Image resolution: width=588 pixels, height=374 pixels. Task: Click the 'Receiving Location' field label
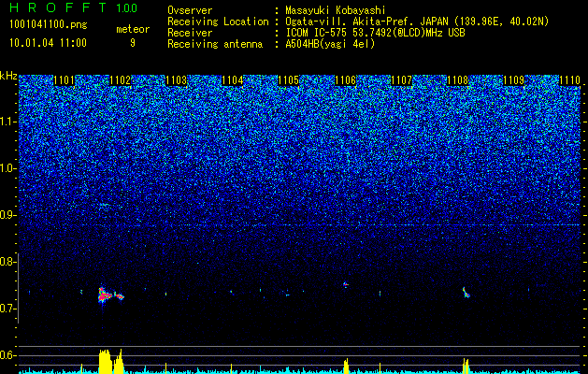pyautogui.click(x=218, y=22)
